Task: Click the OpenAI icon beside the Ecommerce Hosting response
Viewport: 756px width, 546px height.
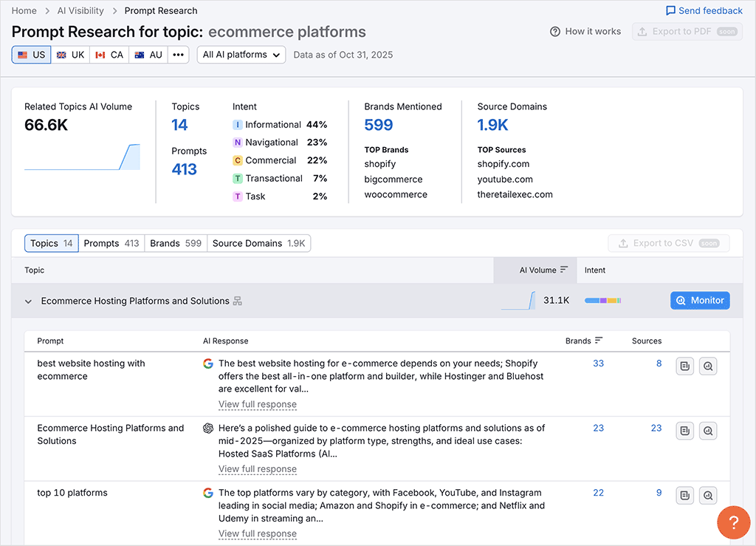Action: click(207, 428)
